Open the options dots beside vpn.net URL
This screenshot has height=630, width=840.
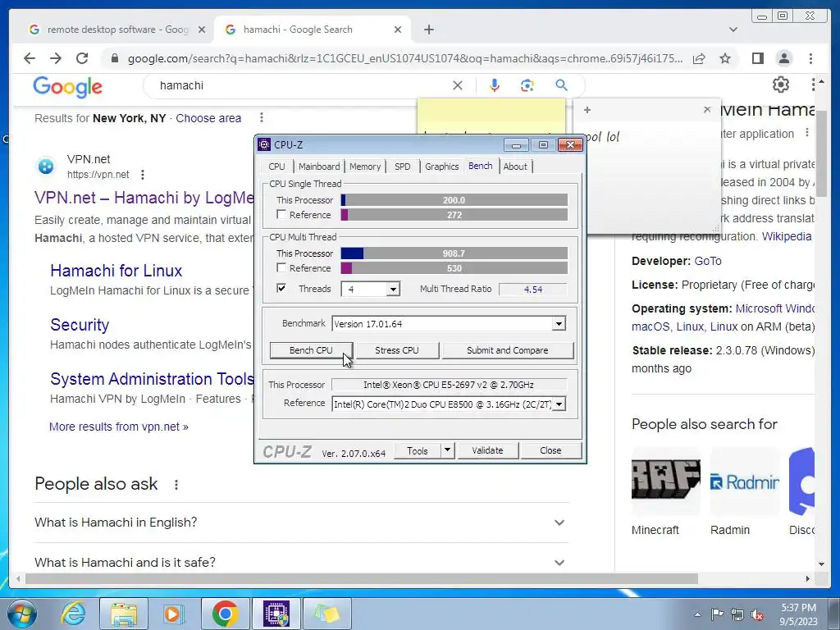(143, 175)
